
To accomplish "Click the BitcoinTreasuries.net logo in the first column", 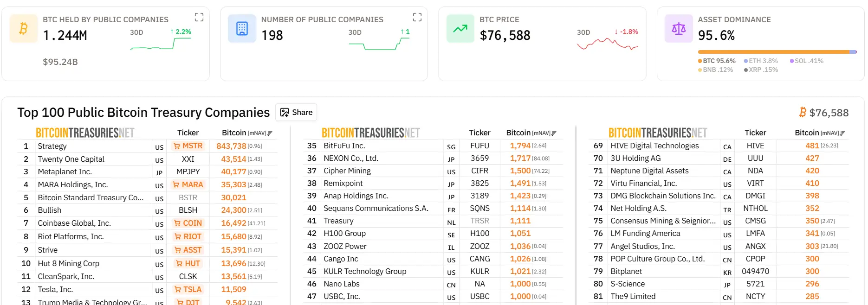I will [x=85, y=133].
